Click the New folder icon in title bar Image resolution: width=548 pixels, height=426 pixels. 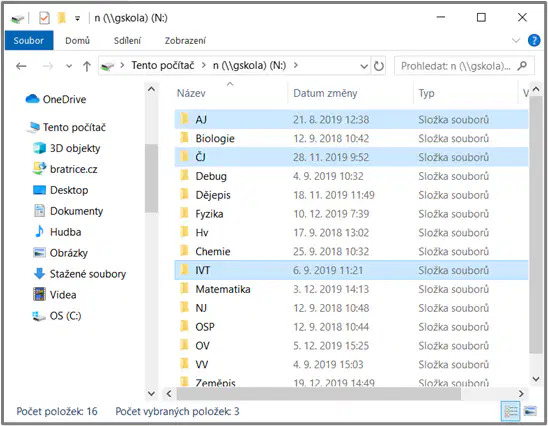(62, 17)
